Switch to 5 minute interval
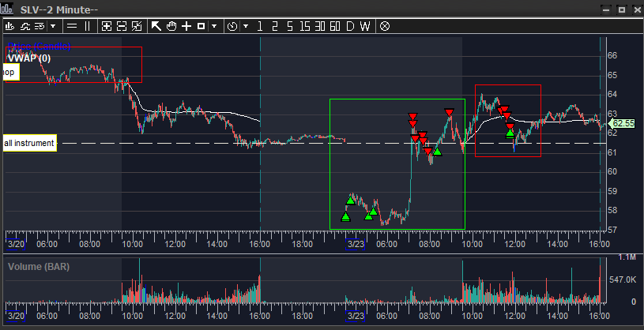The image size is (644, 330). coord(290,26)
